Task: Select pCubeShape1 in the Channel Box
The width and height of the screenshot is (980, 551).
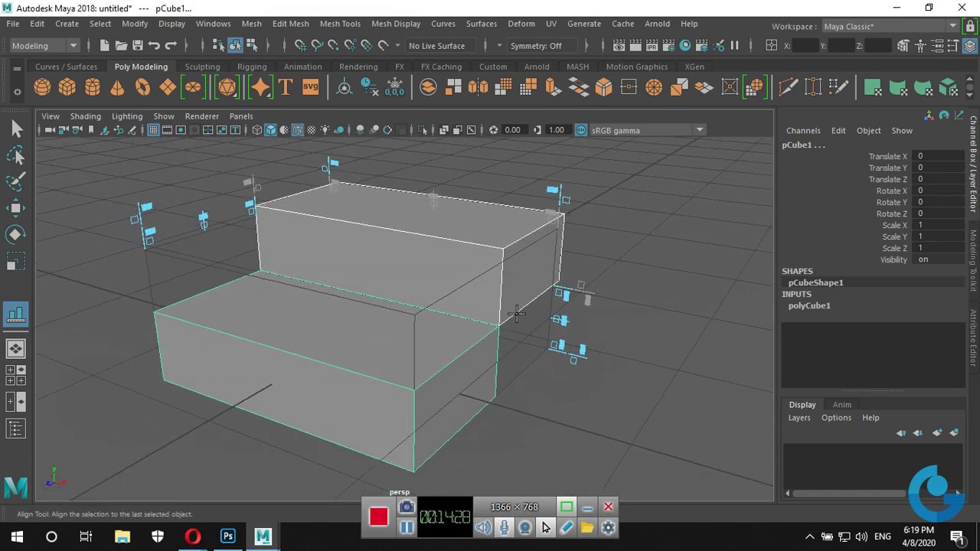Action: click(x=815, y=282)
